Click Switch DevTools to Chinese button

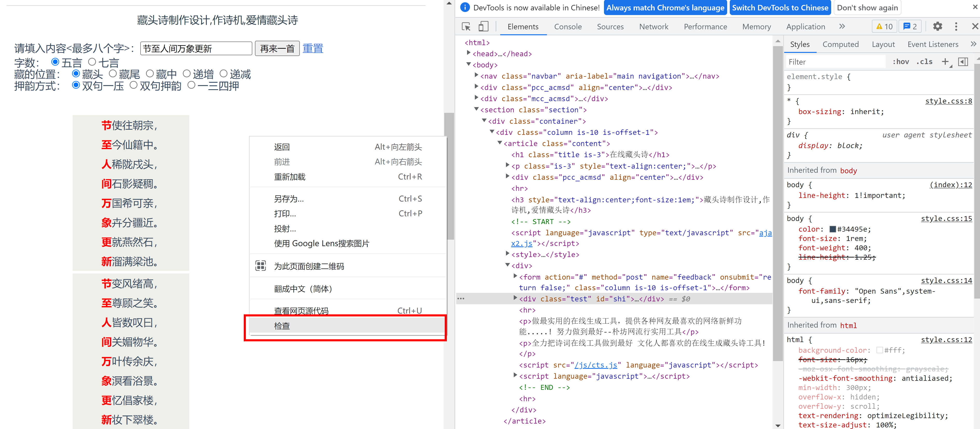point(780,8)
